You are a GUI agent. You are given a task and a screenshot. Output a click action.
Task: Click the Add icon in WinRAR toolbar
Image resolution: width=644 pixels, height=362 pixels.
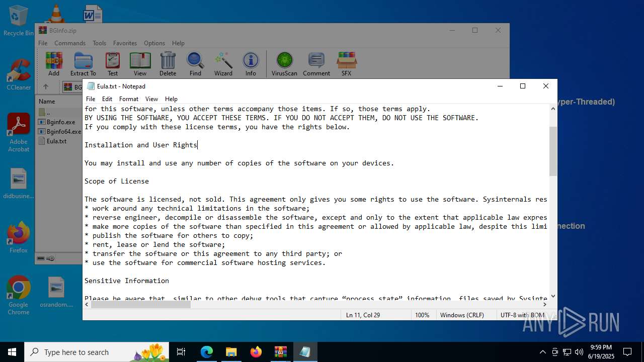pyautogui.click(x=54, y=64)
